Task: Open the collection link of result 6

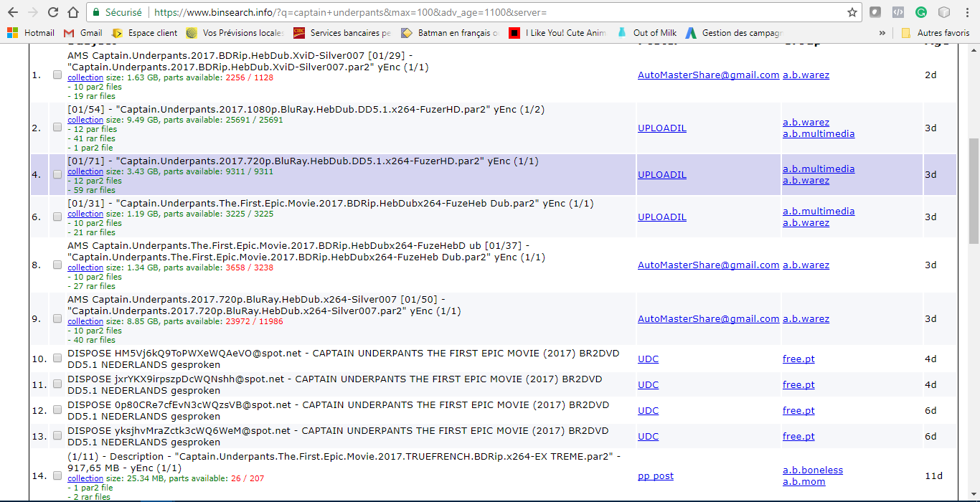Action: (x=85, y=214)
